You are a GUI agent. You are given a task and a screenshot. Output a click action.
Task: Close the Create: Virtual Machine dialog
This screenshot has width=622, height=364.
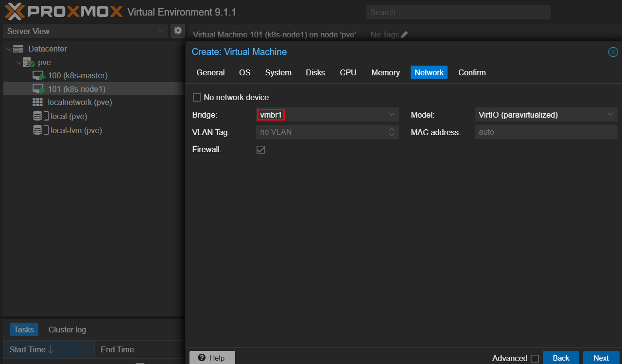[613, 52]
